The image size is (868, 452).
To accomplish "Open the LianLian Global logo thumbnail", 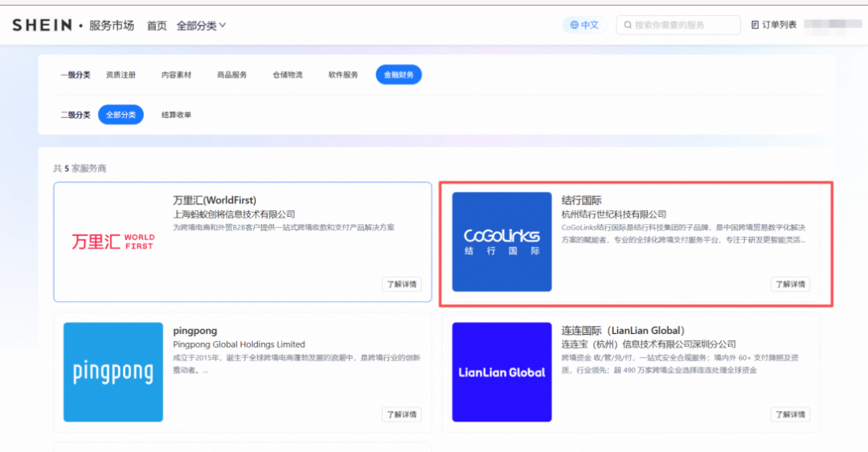I will click(x=502, y=372).
